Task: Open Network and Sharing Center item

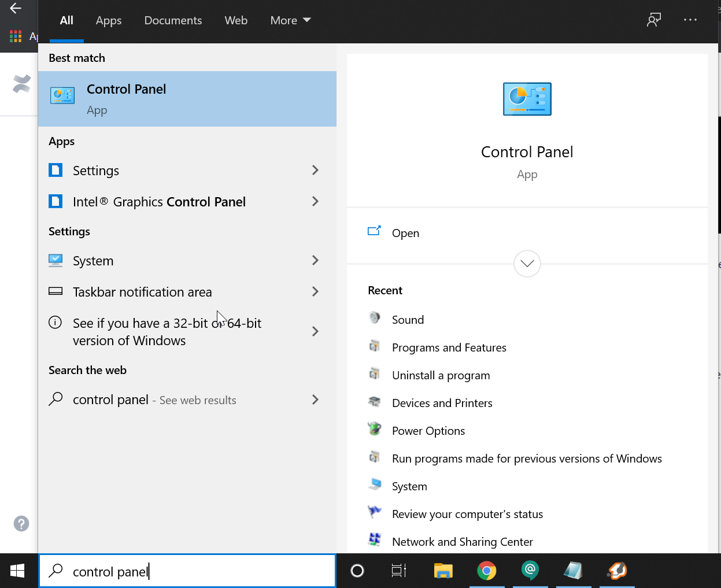Action: 462,542
